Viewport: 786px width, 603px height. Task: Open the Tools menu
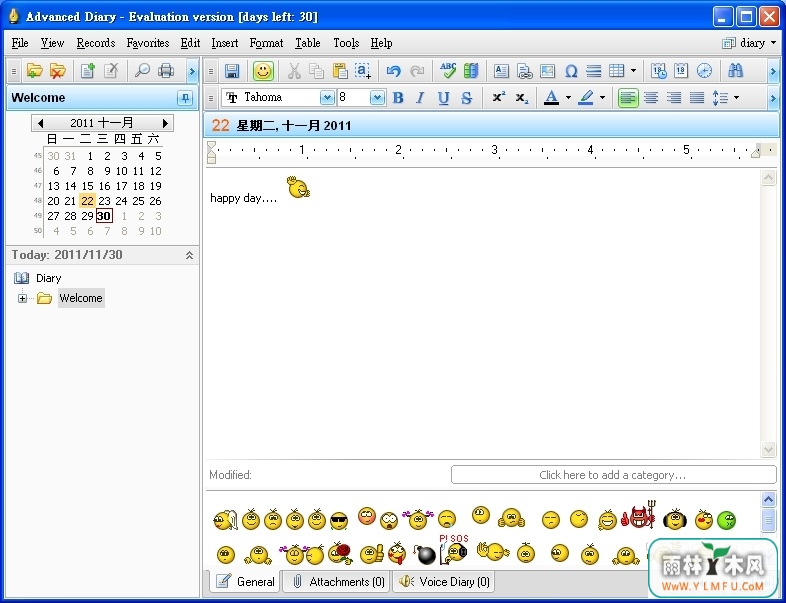tap(346, 43)
